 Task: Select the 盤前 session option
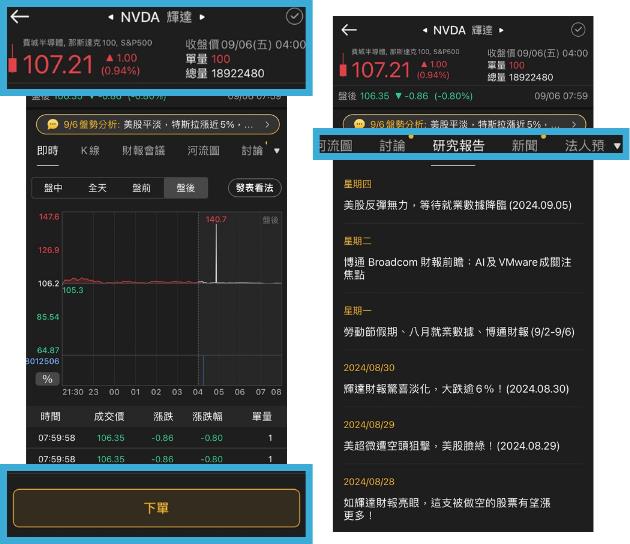coord(141,188)
